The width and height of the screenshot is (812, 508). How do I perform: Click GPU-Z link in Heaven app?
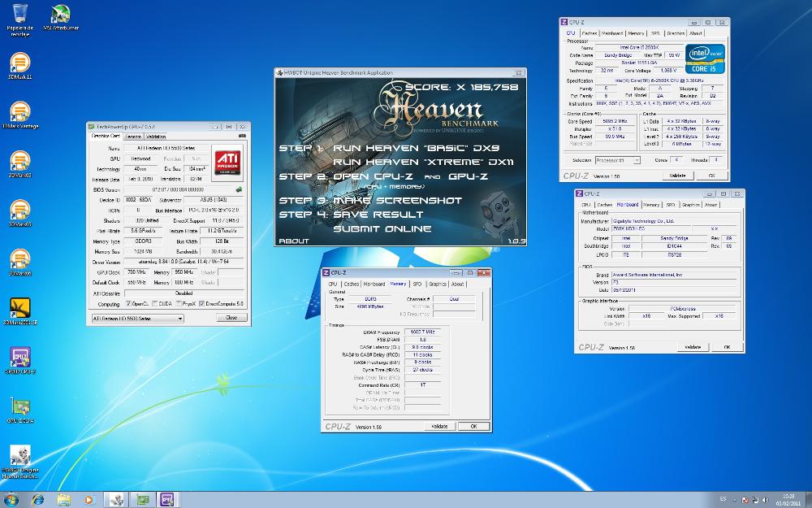coord(469,176)
